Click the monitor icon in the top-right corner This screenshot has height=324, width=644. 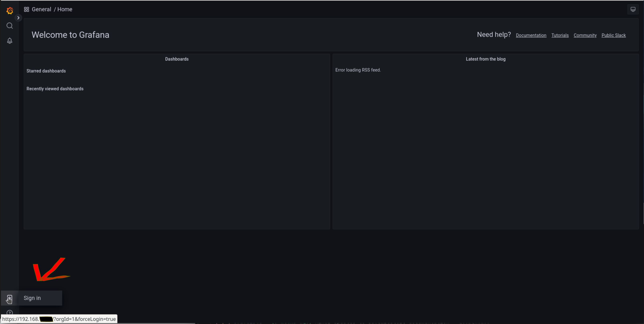tap(633, 9)
